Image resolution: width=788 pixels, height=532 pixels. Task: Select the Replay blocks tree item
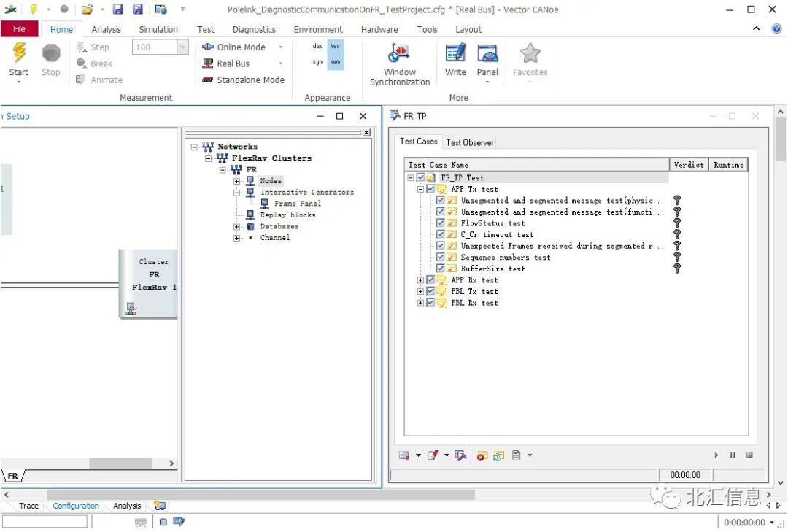coord(287,215)
